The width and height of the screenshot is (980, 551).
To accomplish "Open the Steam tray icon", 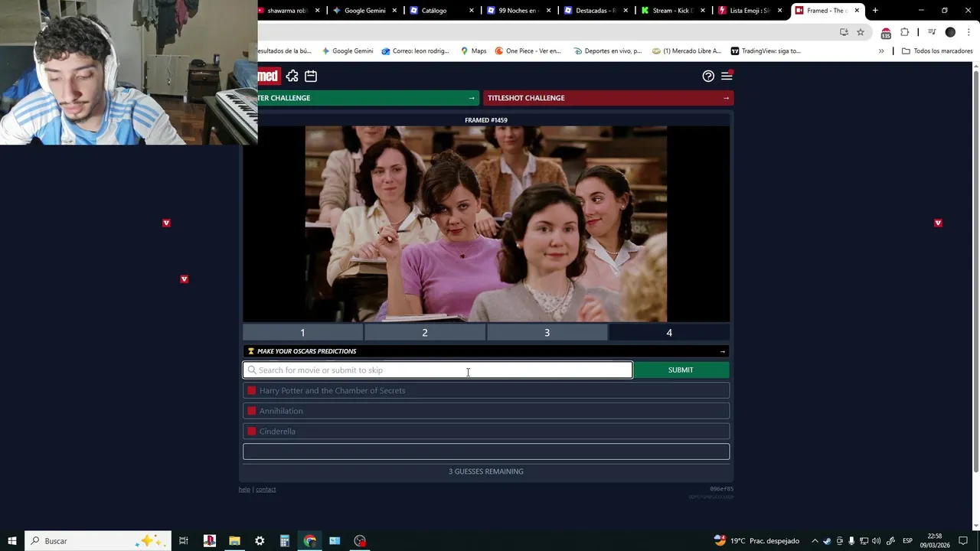I will [827, 541].
